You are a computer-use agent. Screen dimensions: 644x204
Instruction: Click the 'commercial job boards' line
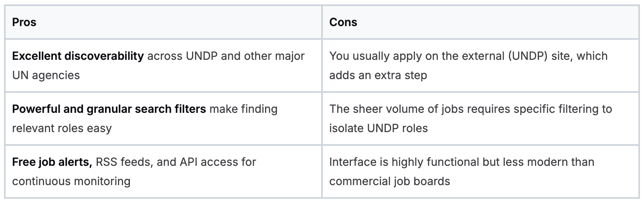389,181
